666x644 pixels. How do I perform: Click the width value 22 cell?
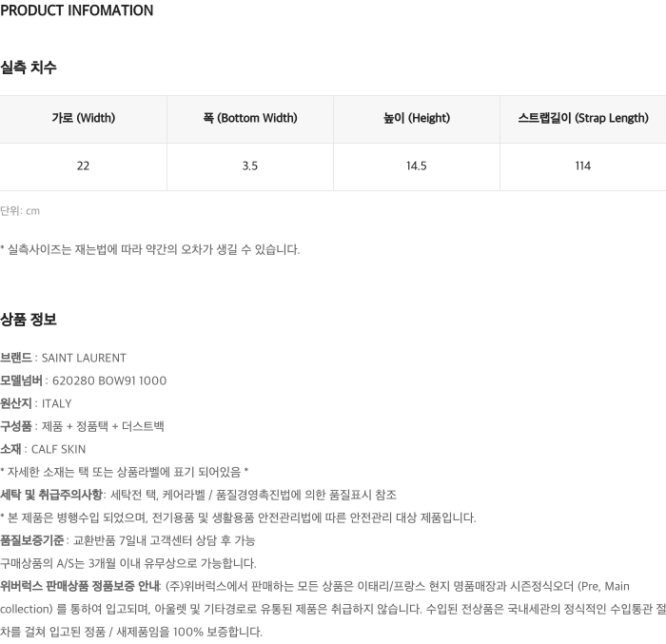pyautogui.click(x=83, y=166)
